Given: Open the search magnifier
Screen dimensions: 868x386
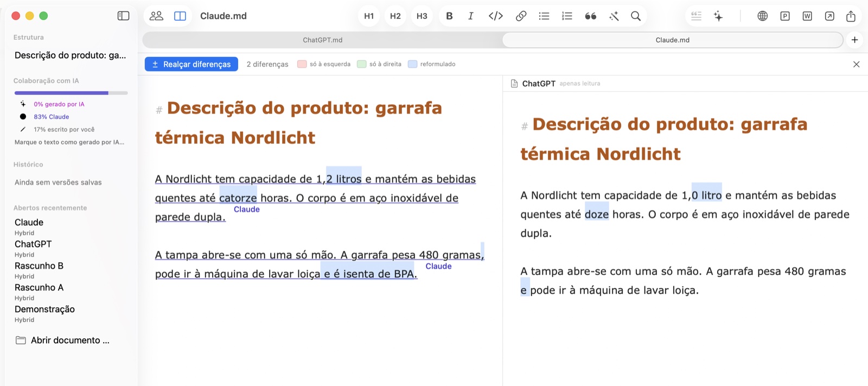Looking at the screenshot, I should [636, 16].
